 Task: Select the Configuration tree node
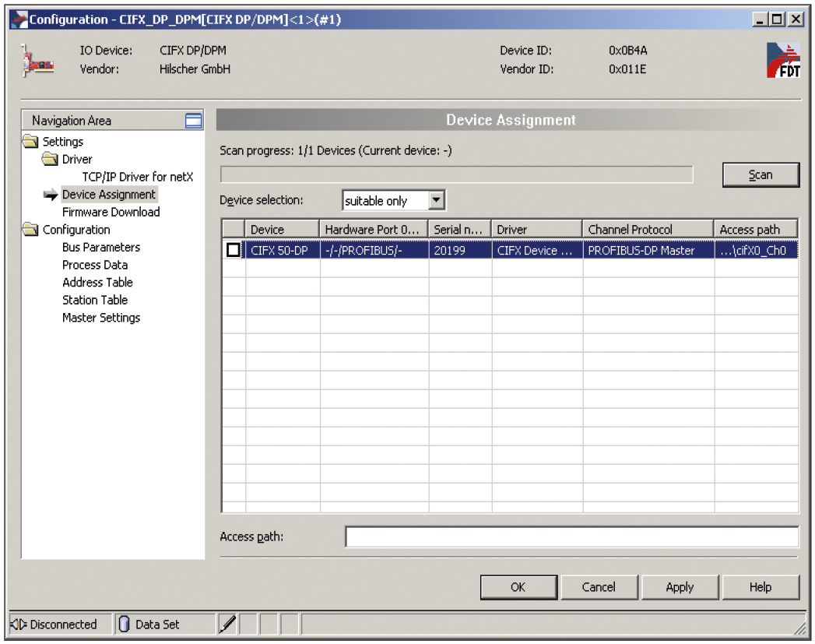click(76, 230)
